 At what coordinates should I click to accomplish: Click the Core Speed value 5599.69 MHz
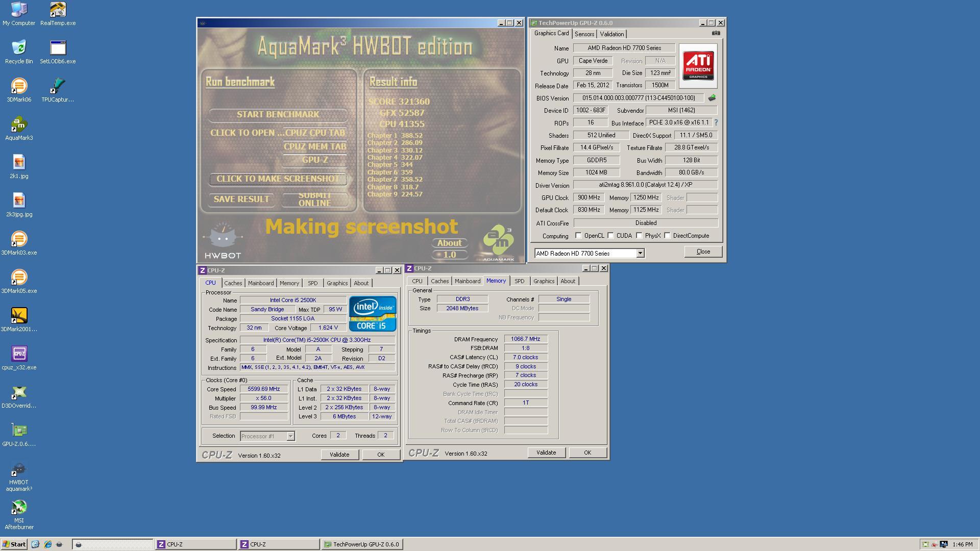click(264, 389)
